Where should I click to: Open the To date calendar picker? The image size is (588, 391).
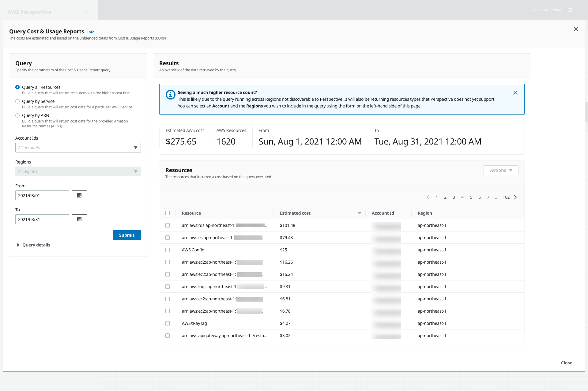(x=79, y=219)
